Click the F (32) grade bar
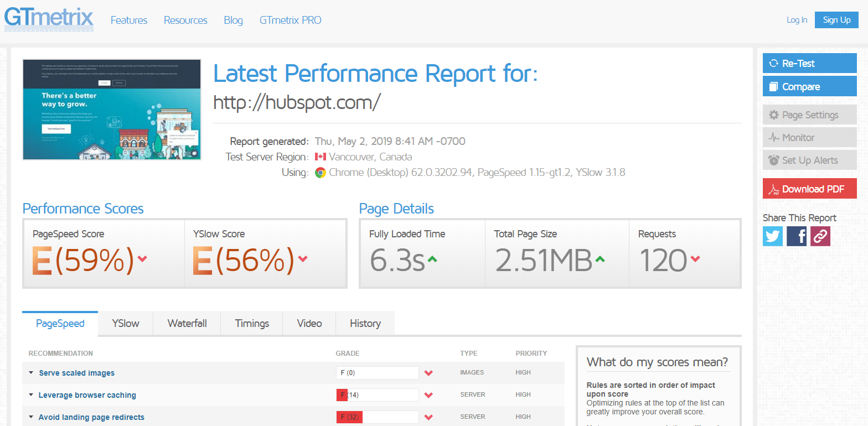Screen dimensions: 868x426 tap(378, 417)
